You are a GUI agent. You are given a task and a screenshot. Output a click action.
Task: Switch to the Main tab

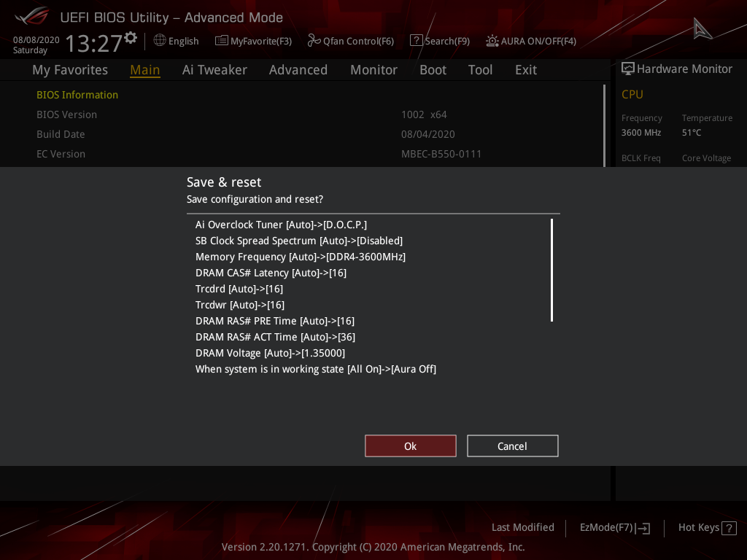click(145, 70)
